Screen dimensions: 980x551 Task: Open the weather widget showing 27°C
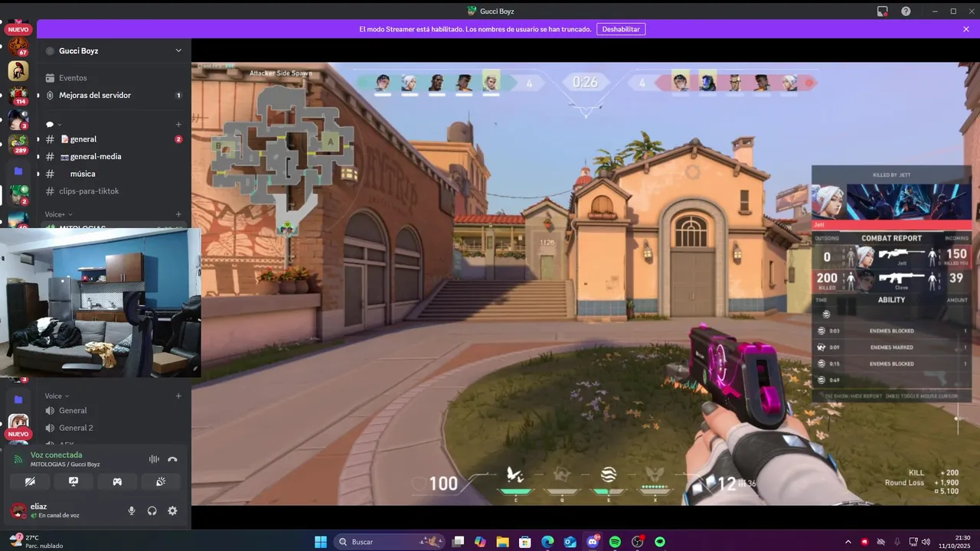coord(37,542)
